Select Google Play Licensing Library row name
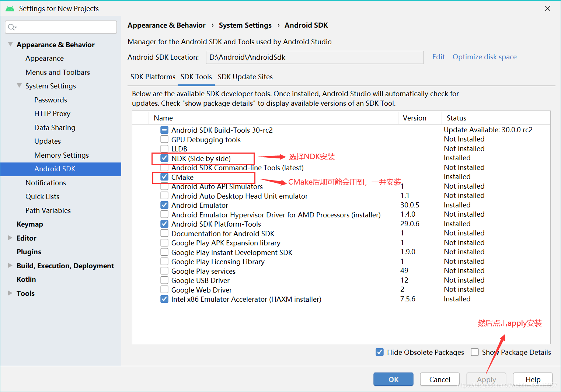 click(x=218, y=262)
